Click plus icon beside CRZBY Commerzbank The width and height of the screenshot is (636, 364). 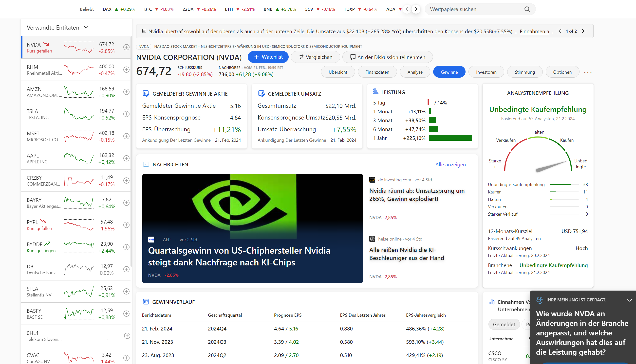(x=126, y=180)
